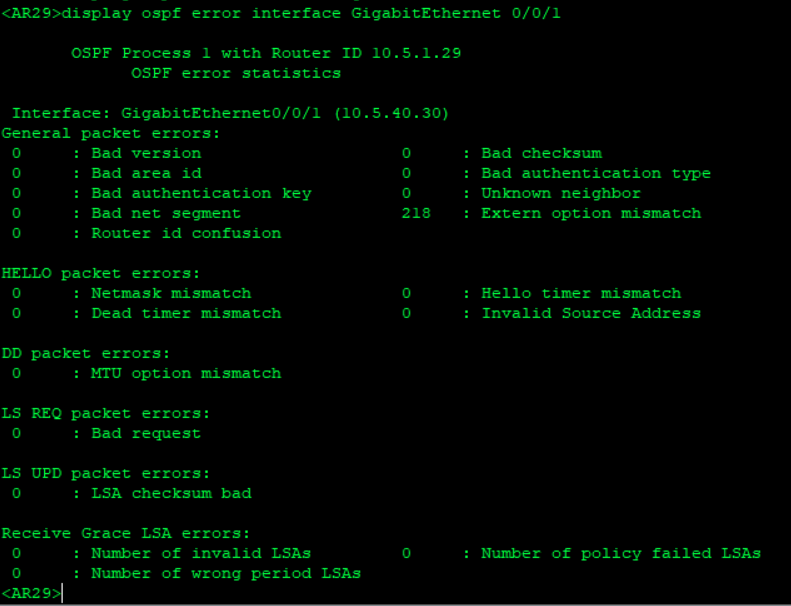The width and height of the screenshot is (791, 606).
Task: Click the Router ID 10.5.1.29 text
Action: (367, 53)
